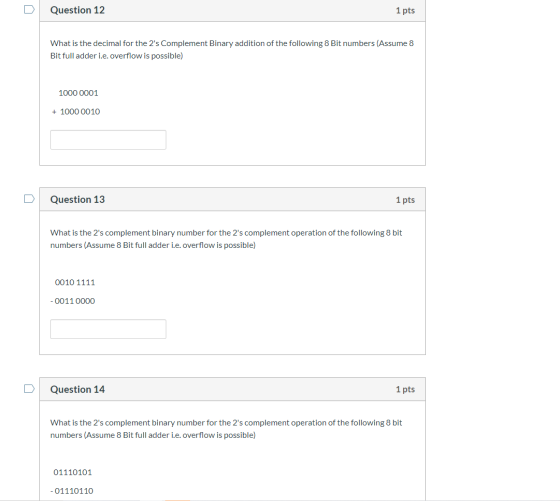
Task: Select the Question 14 header title
Action: point(78,389)
